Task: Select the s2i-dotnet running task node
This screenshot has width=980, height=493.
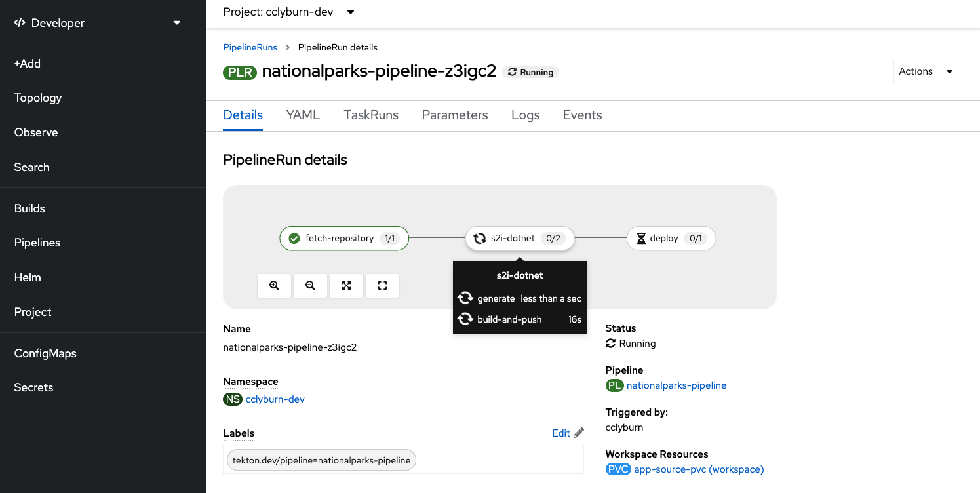Action: tap(520, 239)
